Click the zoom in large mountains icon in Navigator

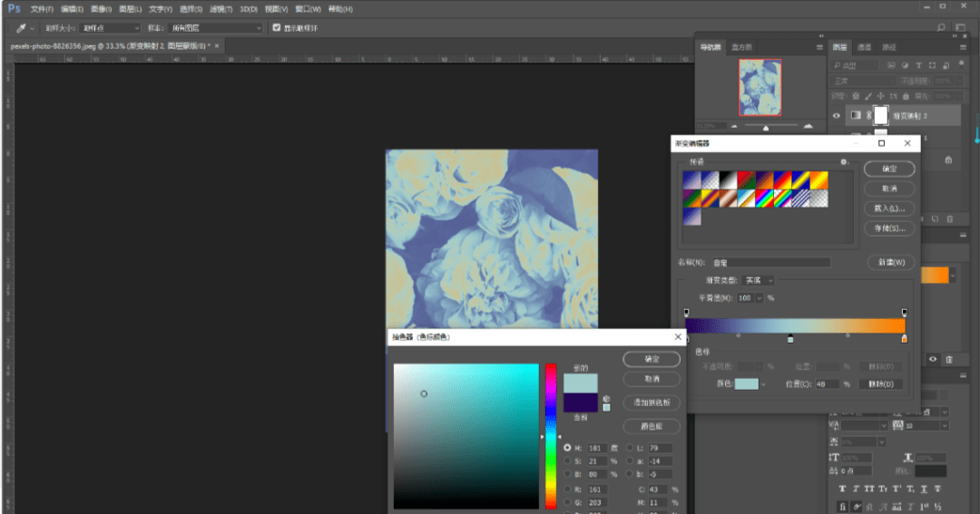808,126
